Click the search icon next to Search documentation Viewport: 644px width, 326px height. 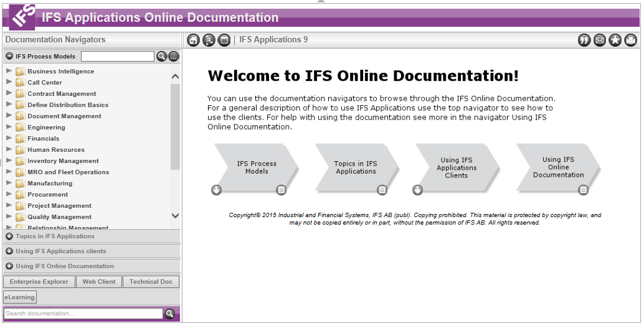tap(169, 314)
